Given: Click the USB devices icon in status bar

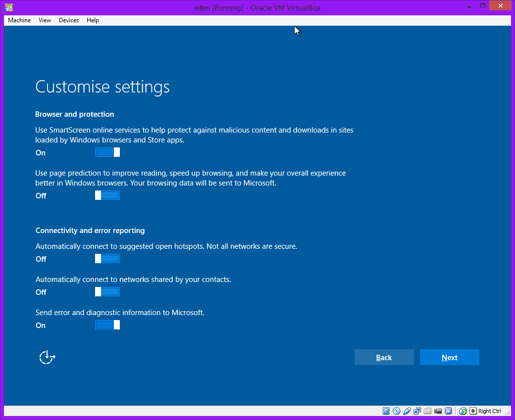Looking at the screenshot, I should point(407,411).
